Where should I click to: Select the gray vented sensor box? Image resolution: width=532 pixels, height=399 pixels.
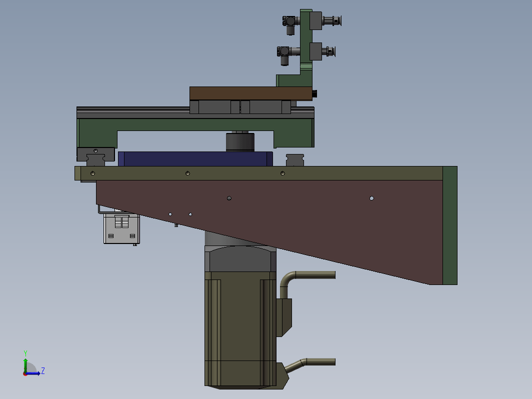click(x=121, y=228)
